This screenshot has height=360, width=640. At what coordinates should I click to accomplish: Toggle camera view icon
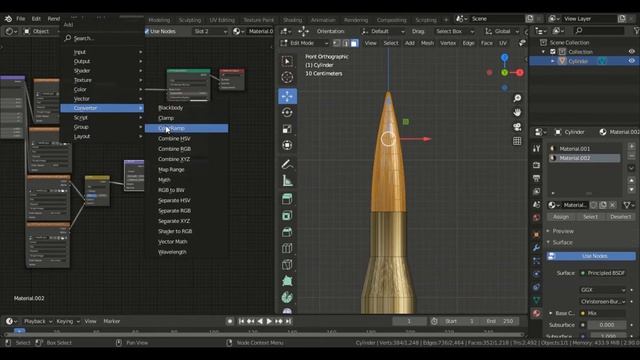[x=517, y=127]
